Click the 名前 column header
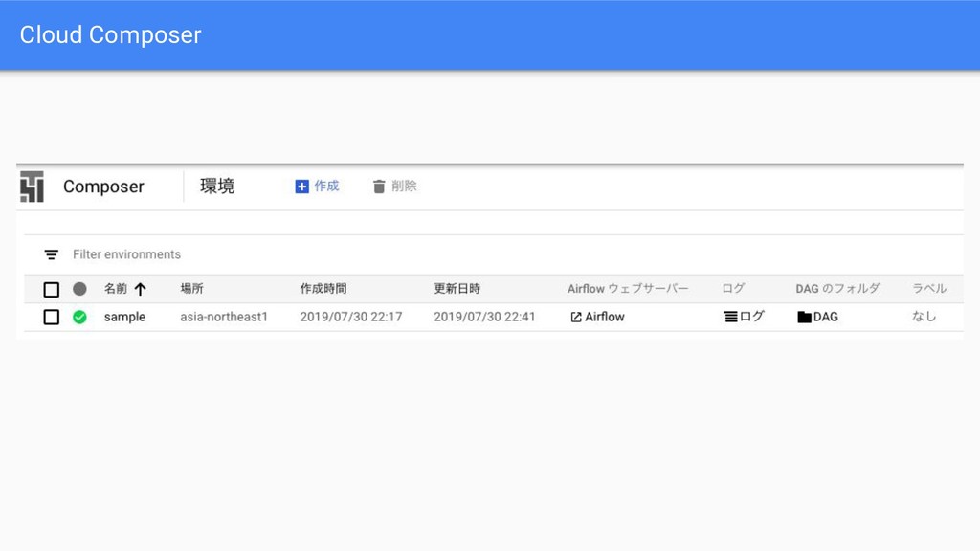Screen dimensions: 980x551 (x=116, y=289)
